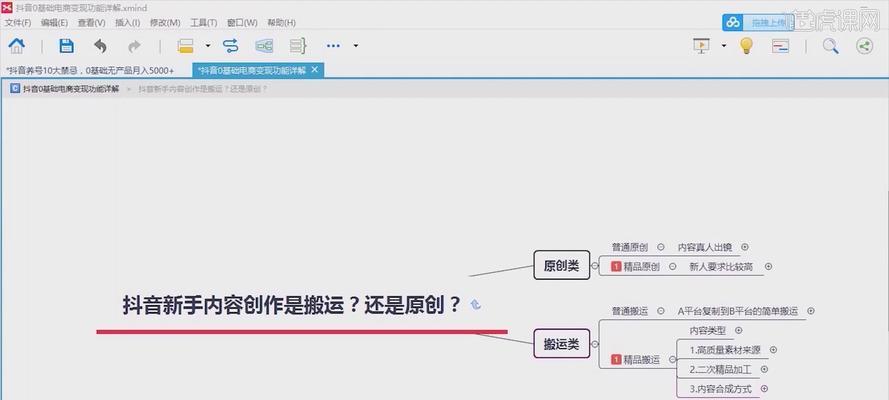Open the 帮助(H) menu
The image size is (889, 400).
pos(281,23)
